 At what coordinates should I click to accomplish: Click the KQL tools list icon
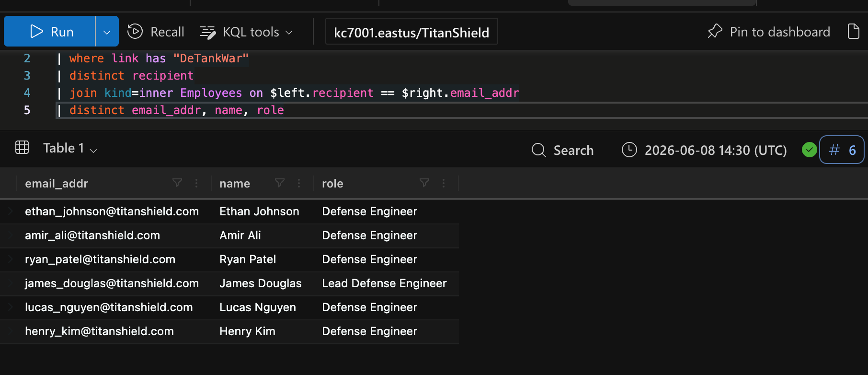[207, 32]
